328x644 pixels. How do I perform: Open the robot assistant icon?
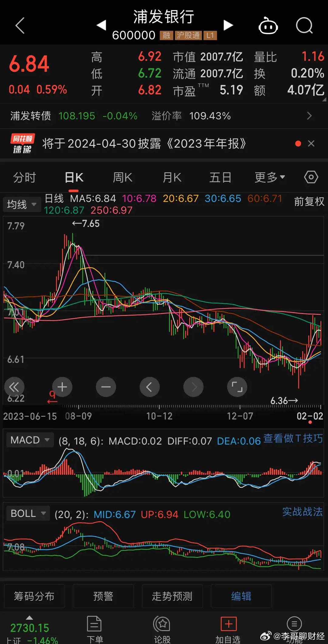click(268, 26)
